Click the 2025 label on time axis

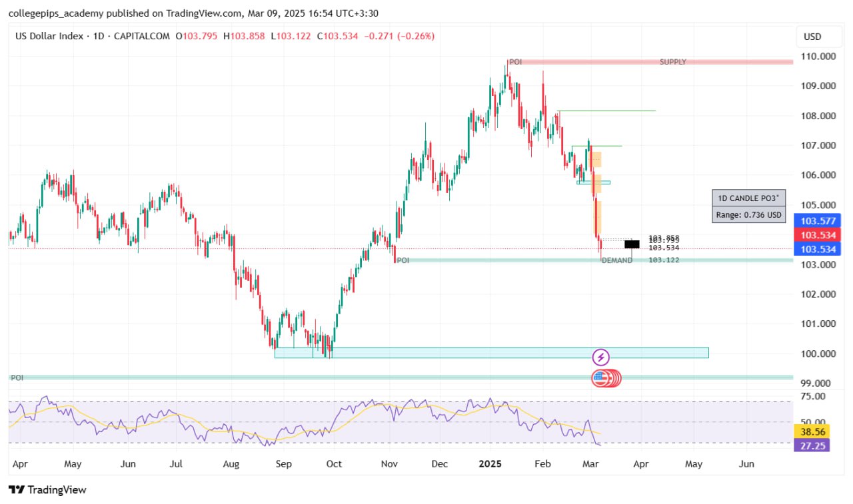tap(490, 464)
